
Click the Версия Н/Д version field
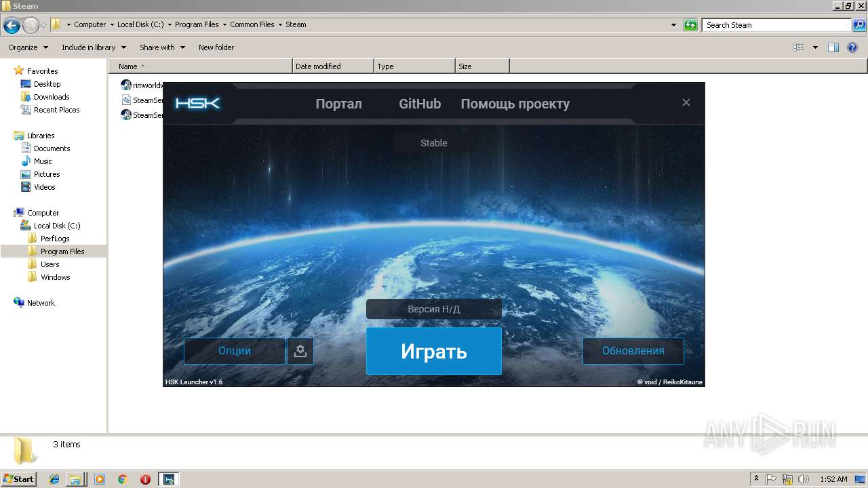click(x=434, y=309)
